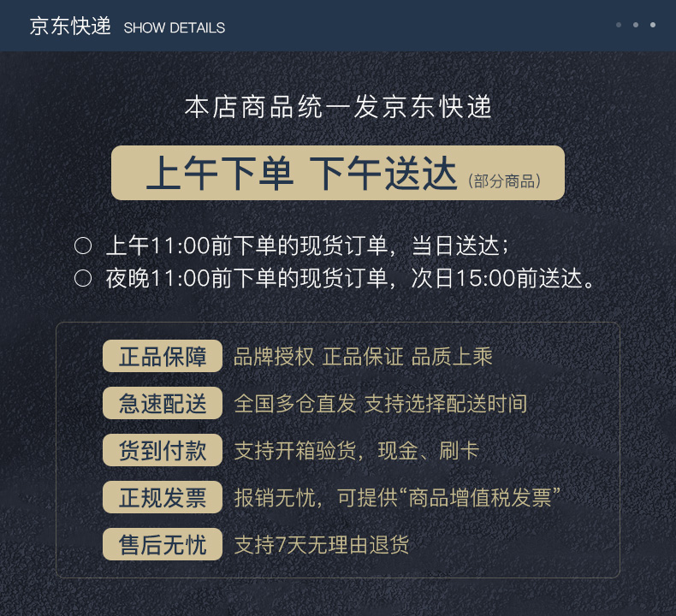Click the middle pagination dot at top right
The width and height of the screenshot is (676, 616).
click(x=636, y=25)
